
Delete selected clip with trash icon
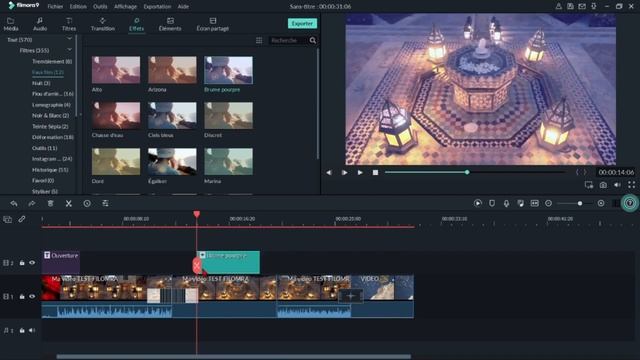(x=50, y=203)
